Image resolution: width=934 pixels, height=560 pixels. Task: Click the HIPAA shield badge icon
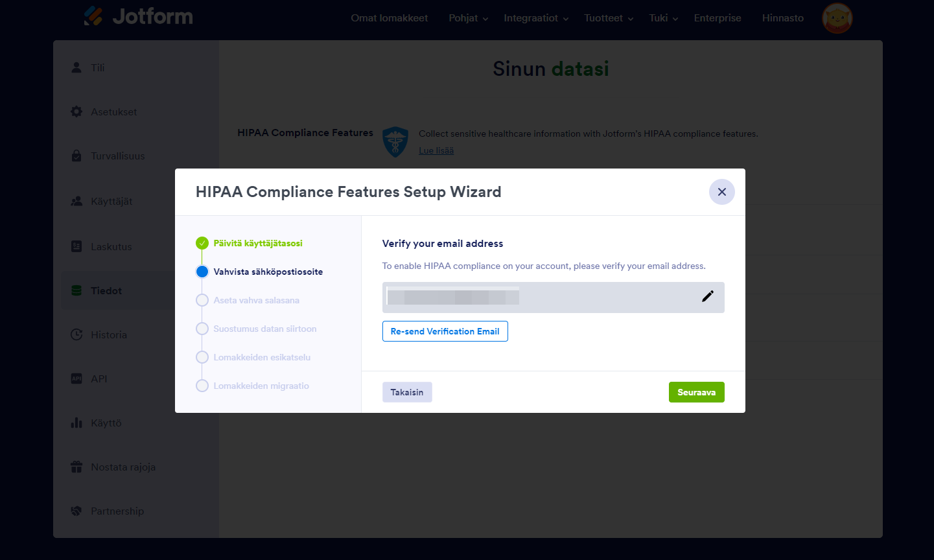395,142
